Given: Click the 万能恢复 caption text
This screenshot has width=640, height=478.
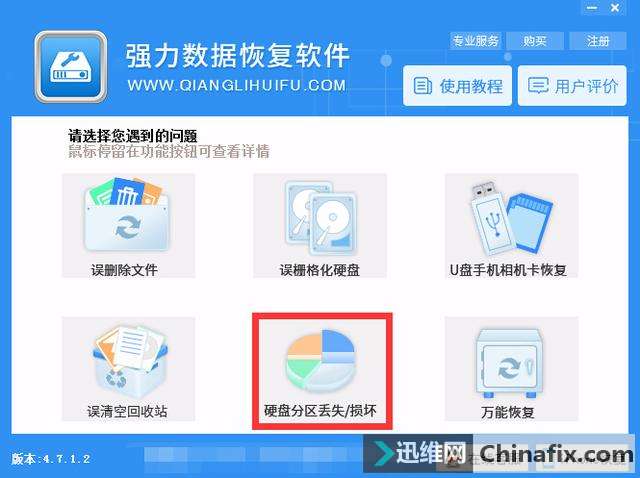Looking at the screenshot, I should pyautogui.click(x=507, y=413).
